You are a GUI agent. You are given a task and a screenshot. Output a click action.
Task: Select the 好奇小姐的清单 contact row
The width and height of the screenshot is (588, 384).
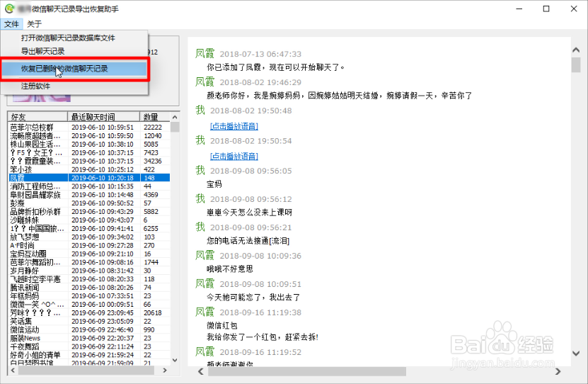click(x=89, y=355)
